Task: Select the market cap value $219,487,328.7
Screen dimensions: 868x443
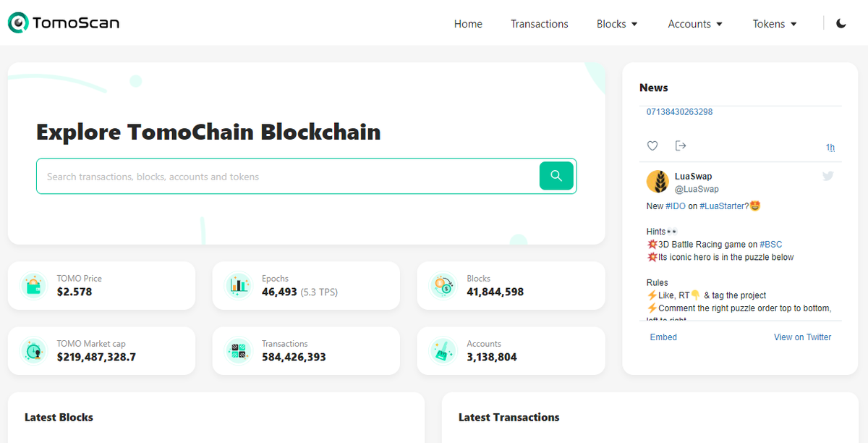Action: tap(96, 357)
